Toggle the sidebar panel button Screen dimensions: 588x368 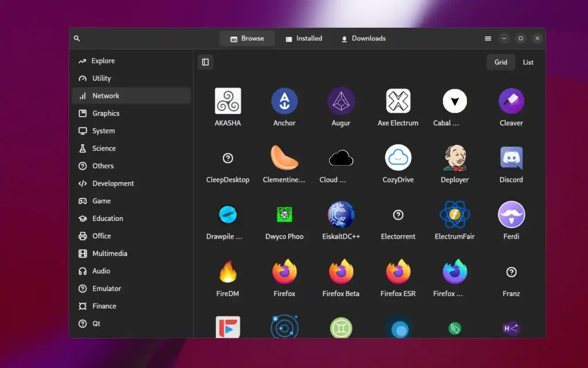pyautogui.click(x=206, y=62)
